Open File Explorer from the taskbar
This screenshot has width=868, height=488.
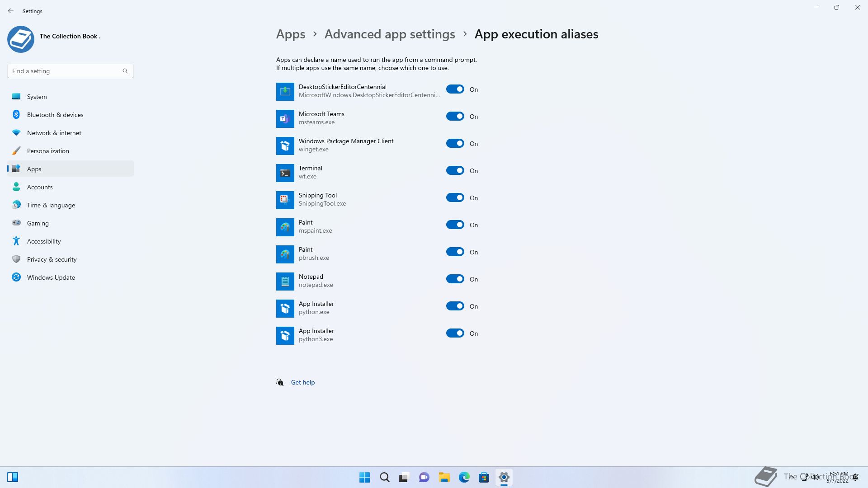pos(444,477)
